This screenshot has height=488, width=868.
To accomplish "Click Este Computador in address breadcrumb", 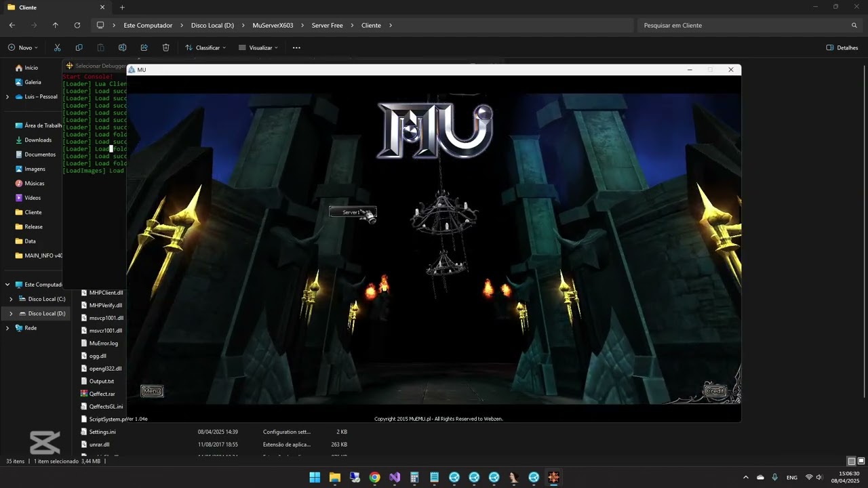I will tap(148, 25).
